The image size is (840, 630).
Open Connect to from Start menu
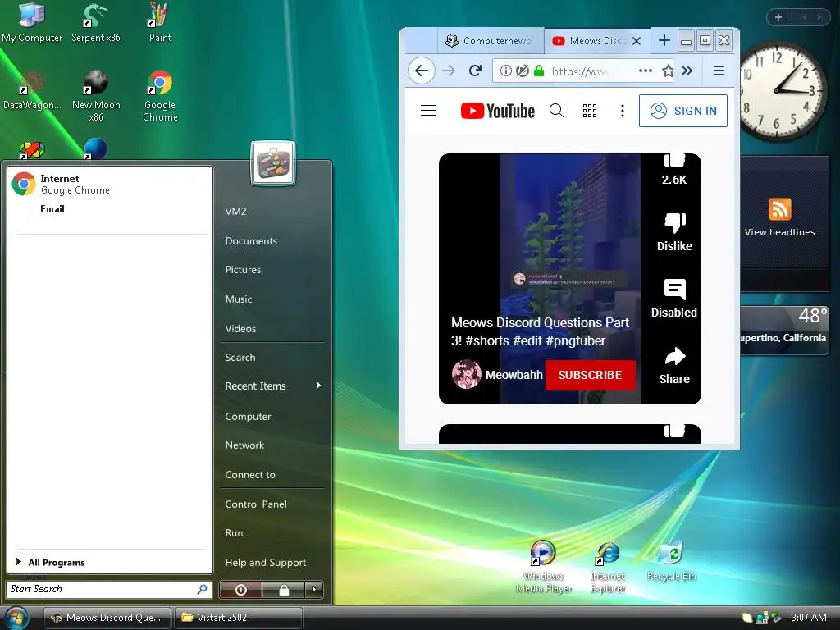pyautogui.click(x=250, y=475)
